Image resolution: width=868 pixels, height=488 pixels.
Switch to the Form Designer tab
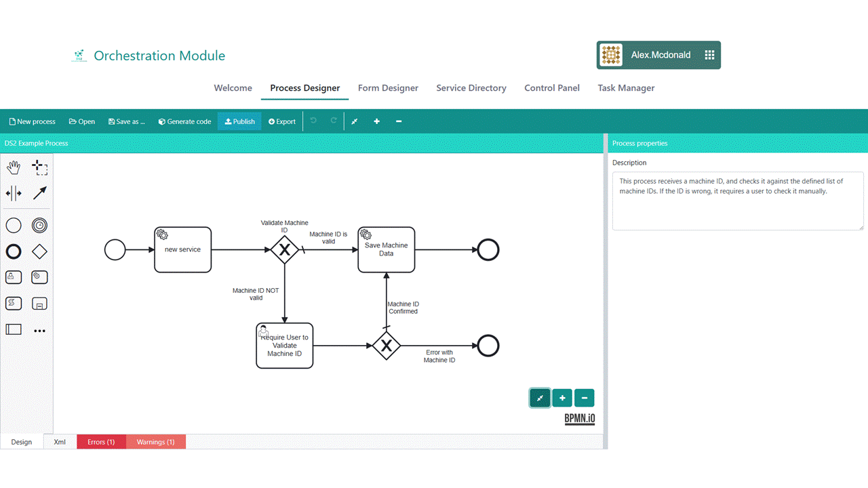pyautogui.click(x=388, y=88)
